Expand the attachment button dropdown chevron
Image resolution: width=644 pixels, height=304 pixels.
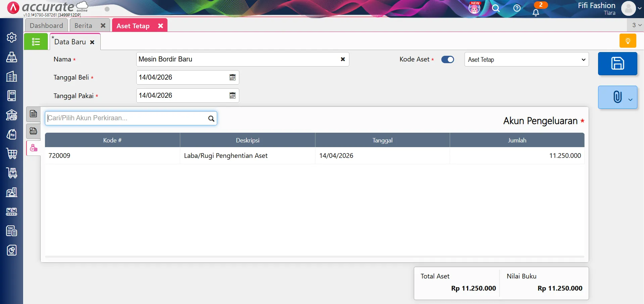tap(630, 99)
